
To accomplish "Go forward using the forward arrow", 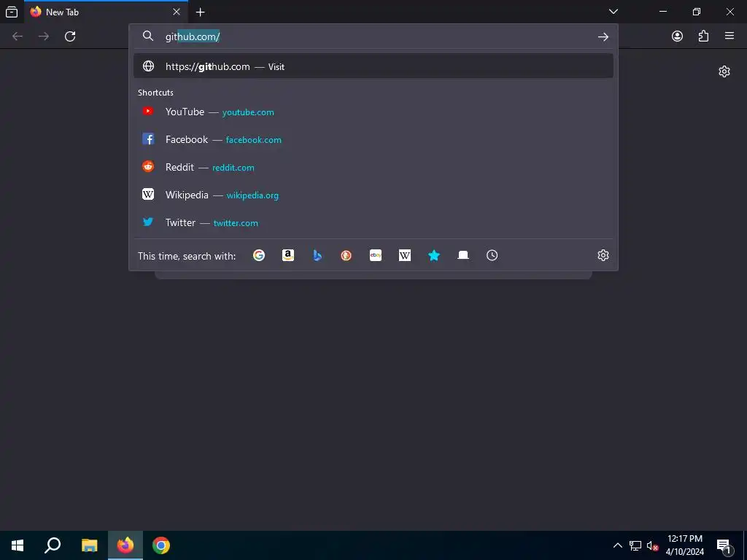I will point(44,36).
